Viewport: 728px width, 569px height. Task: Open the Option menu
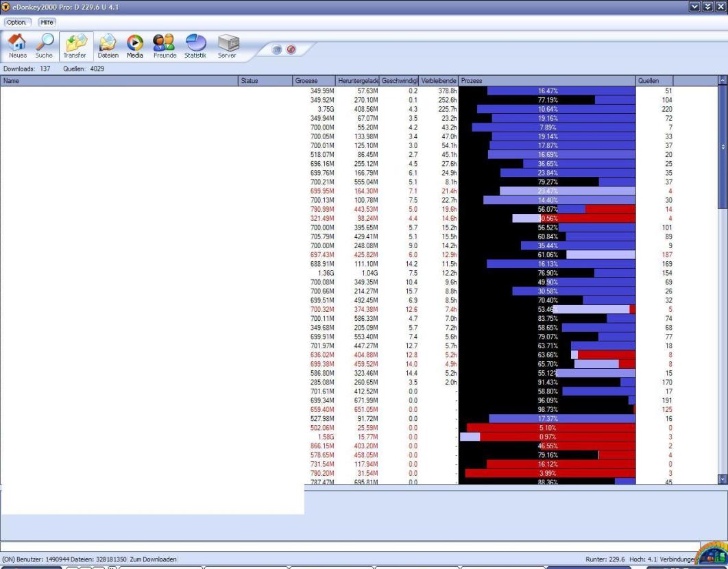coord(17,23)
